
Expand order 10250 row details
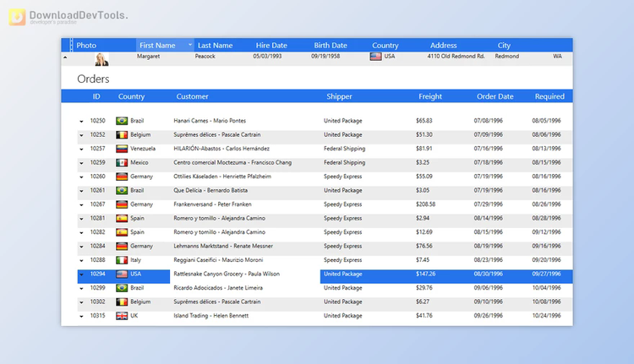[x=82, y=122]
